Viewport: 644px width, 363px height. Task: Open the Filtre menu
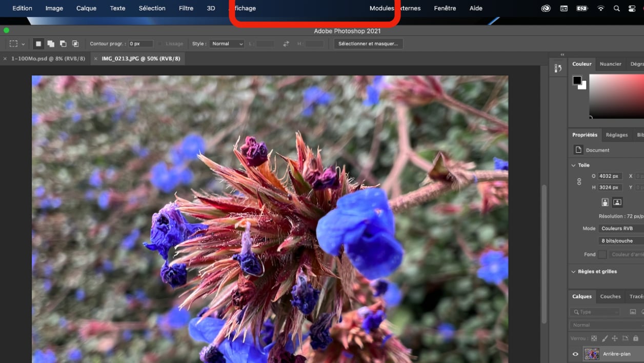point(186,8)
